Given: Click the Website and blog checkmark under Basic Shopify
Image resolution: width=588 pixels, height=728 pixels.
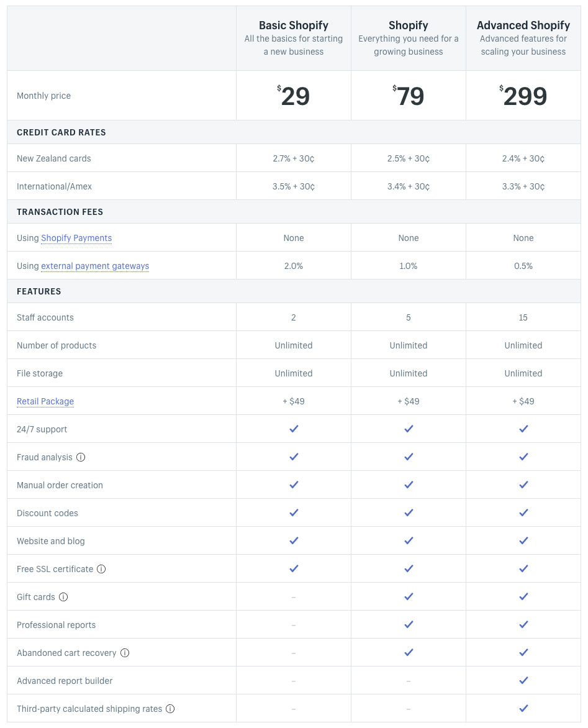Looking at the screenshot, I should click(294, 540).
